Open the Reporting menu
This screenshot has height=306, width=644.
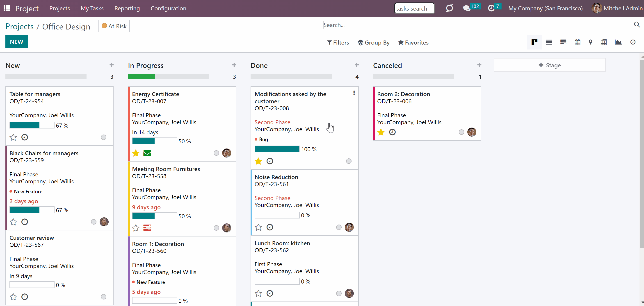[127, 8]
